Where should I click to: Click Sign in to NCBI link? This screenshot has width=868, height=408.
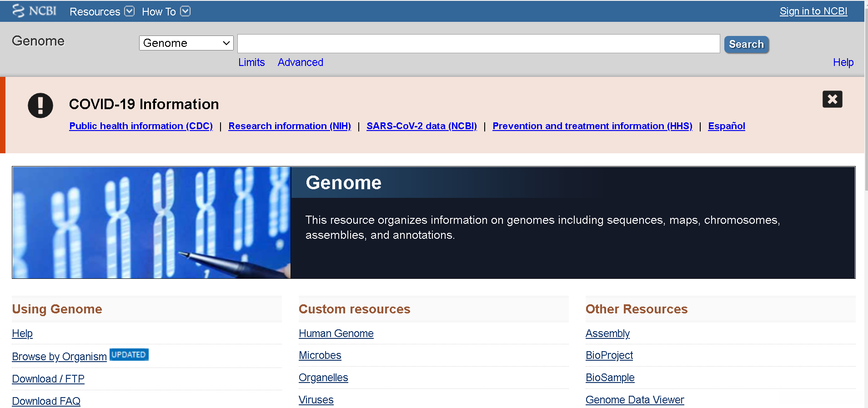pyautogui.click(x=813, y=11)
